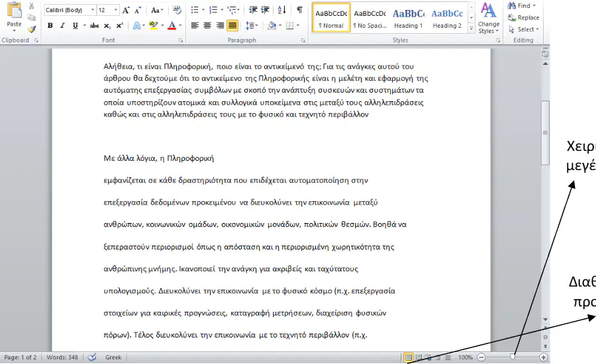
Task: Zoom in with the plus button
Action: [x=544, y=357]
